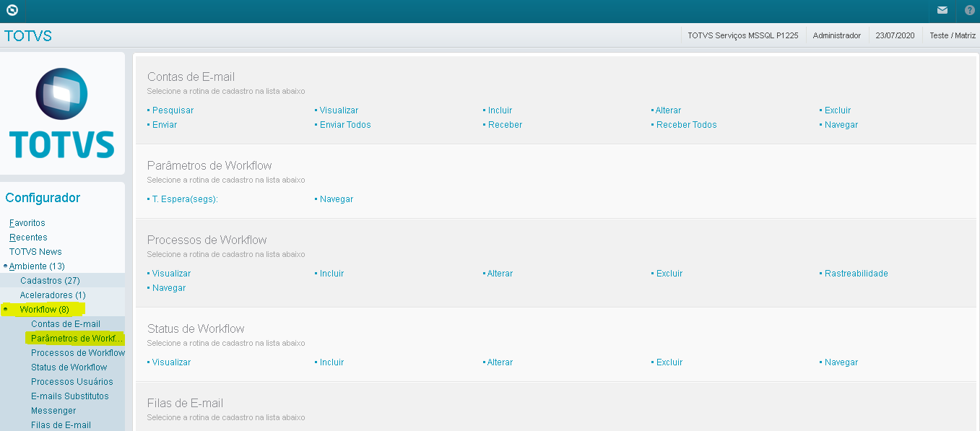This screenshot has width=980, height=431.
Task: Click Visualizar under Processos de Workflow
Action: (x=171, y=274)
